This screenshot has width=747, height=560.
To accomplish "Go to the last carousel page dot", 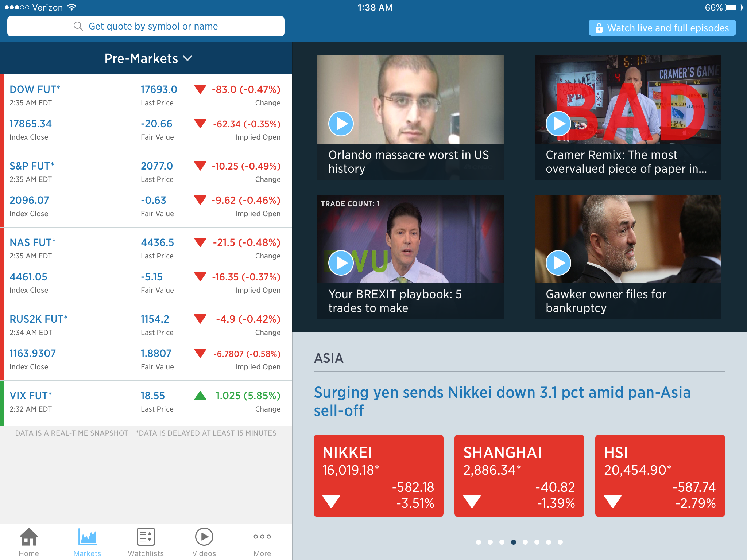I will (x=560, y=542).
